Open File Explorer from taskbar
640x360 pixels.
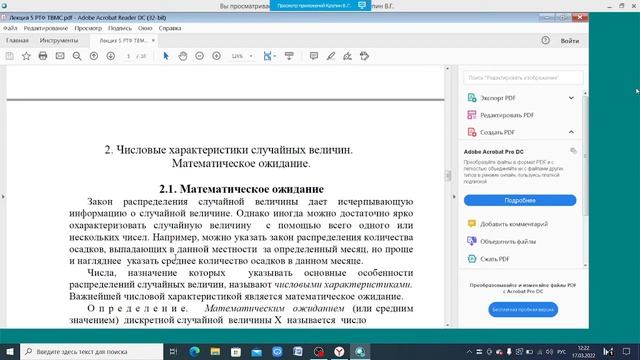pos(215,351)
